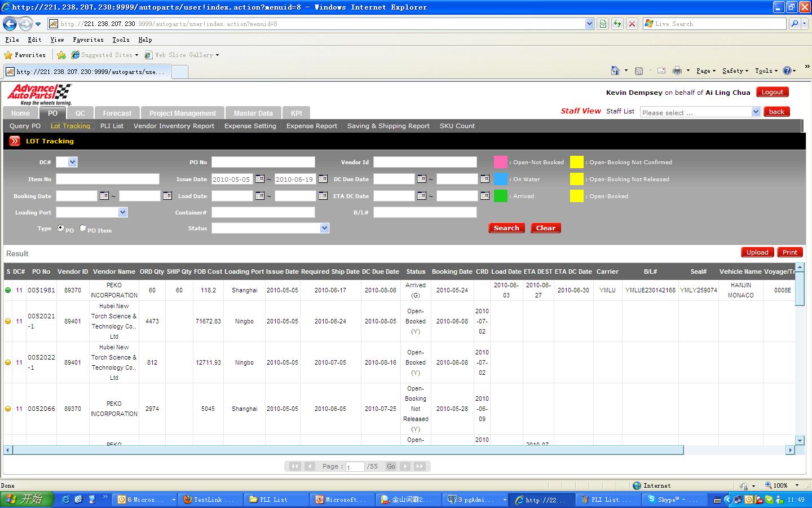
Task: Open calendar picker for Issue Date start
Action: tap(259, 179)
